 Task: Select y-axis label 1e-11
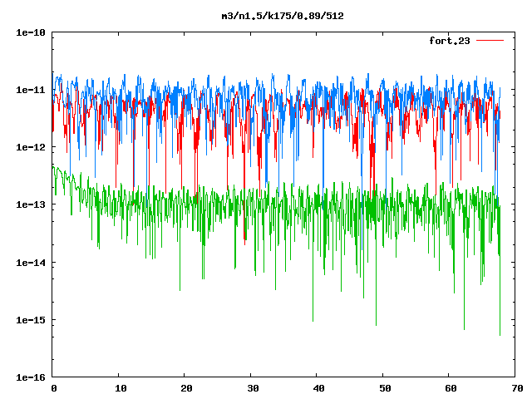click(31, 90)
